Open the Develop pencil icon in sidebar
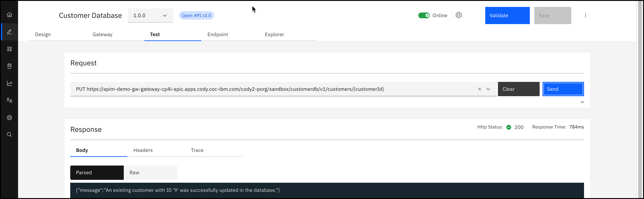This screenshot has width=644, height=199. 10,32
